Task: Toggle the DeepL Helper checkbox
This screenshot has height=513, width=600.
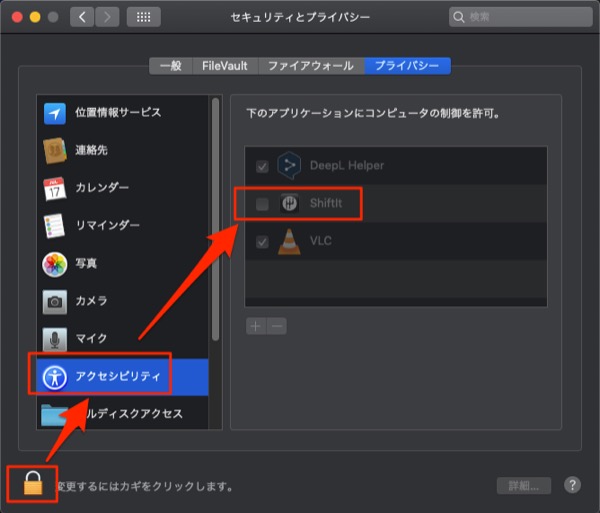Action: click(262, 166)
